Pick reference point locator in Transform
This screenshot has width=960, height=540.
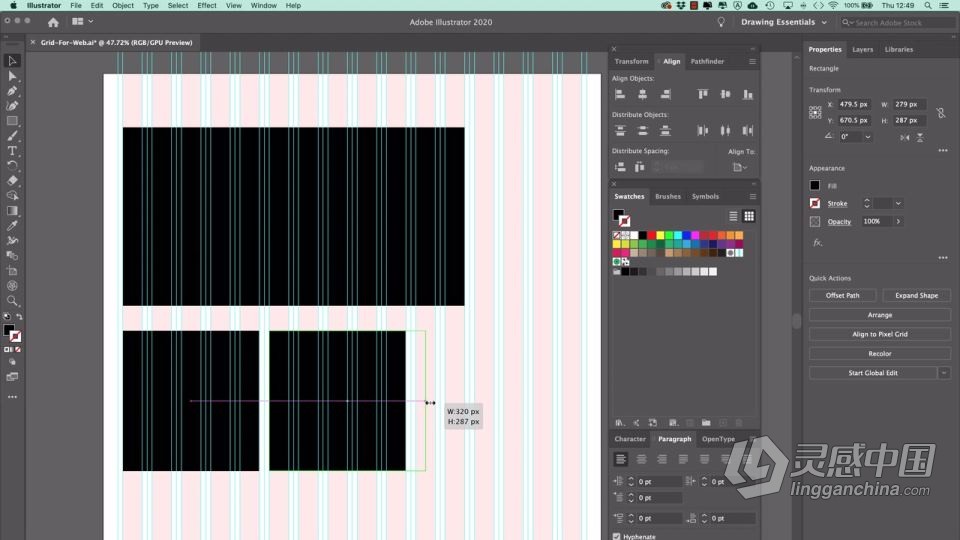point(815,113)
